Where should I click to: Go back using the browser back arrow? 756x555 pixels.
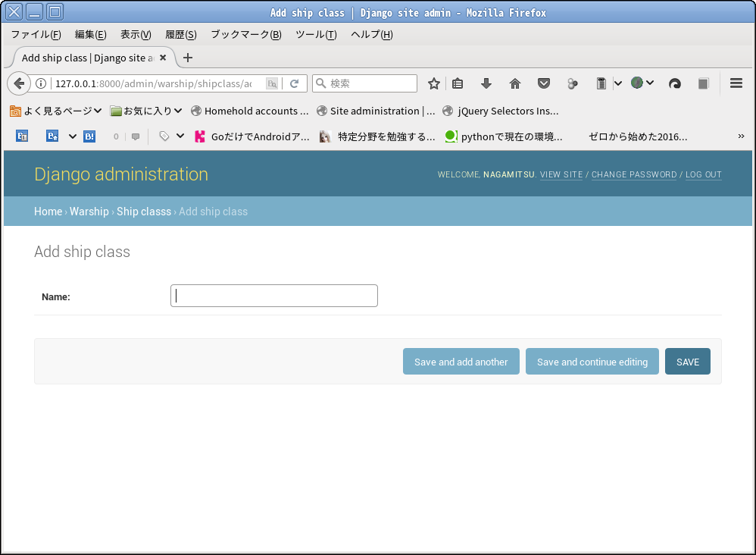[19, 83]
